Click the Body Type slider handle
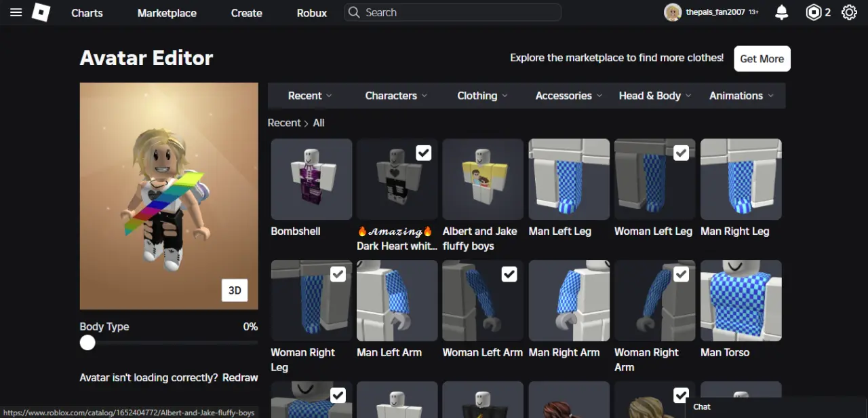 (x=87, y=343)
